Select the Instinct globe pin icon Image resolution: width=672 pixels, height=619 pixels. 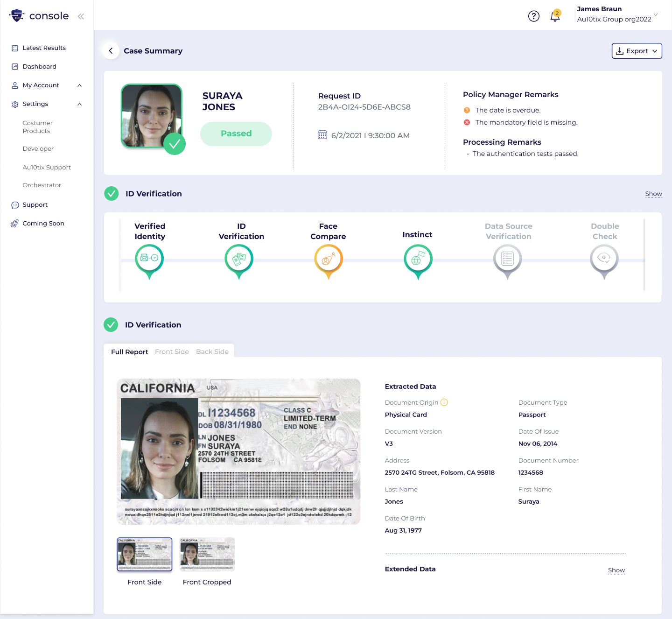click(418, 261)
